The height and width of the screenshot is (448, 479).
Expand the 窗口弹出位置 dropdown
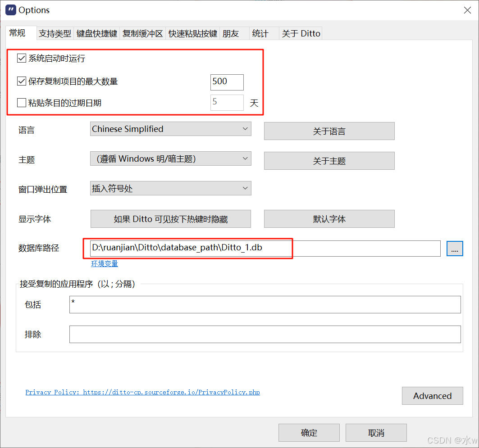pos(171,188)
